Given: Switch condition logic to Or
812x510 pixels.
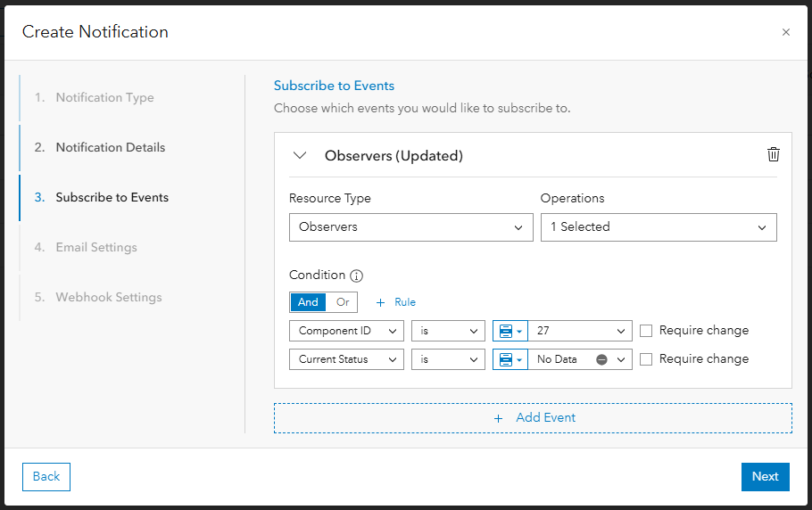Looking at the screenshot, I should coord(343,302).
